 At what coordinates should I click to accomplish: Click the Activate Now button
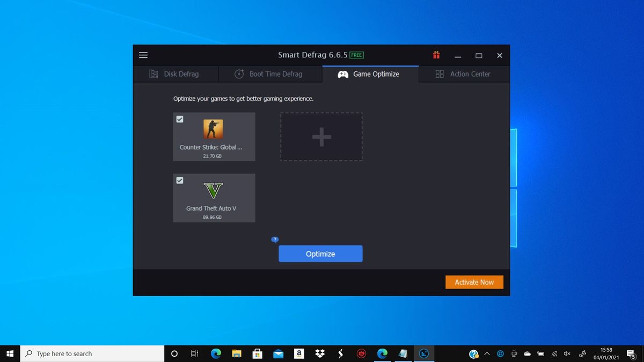pos(474,282)
